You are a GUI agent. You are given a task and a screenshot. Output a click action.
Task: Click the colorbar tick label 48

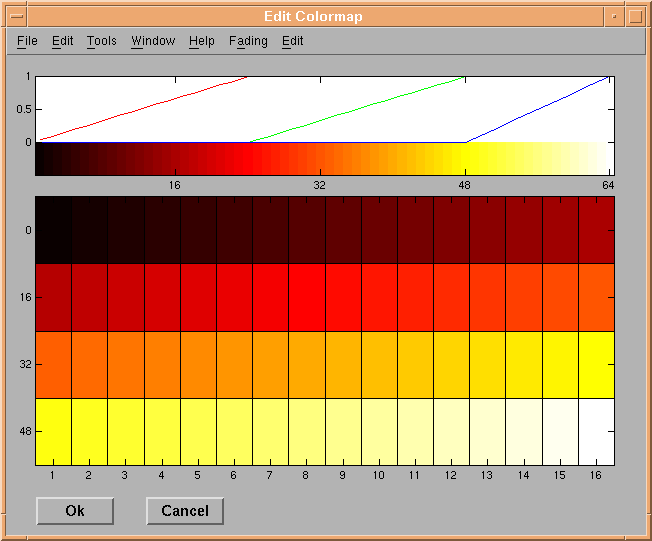[464, 185]
